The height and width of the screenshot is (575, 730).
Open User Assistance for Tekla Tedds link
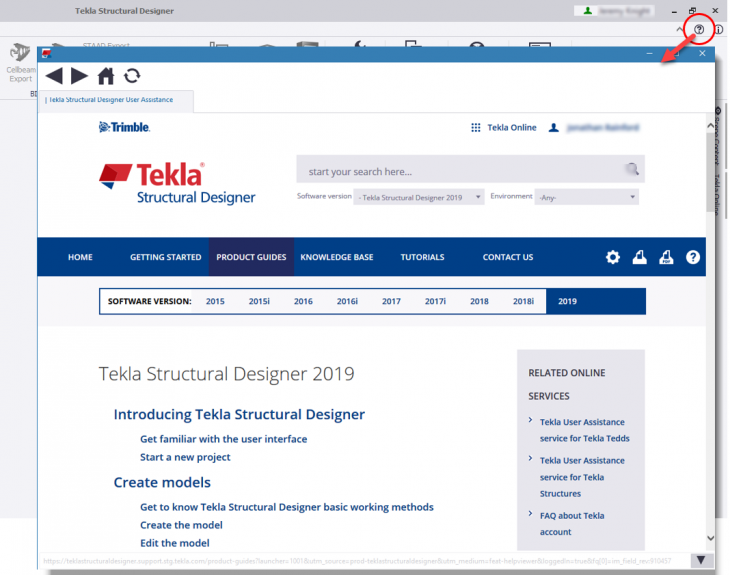click(x=584, y=430)
